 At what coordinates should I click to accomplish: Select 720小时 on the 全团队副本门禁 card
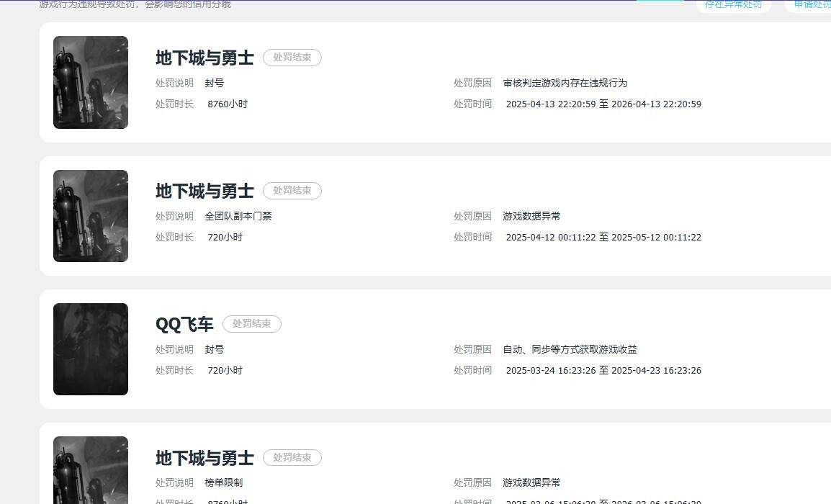point(225,237)
